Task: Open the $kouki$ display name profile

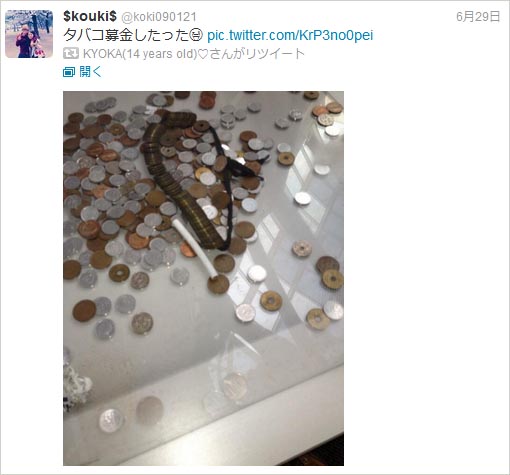Action: 90,16
